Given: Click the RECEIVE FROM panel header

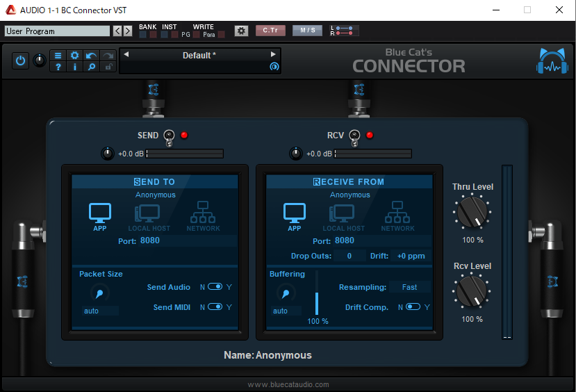Looking at the screenshot, I should pyautogui.click(x=349, y=182).
